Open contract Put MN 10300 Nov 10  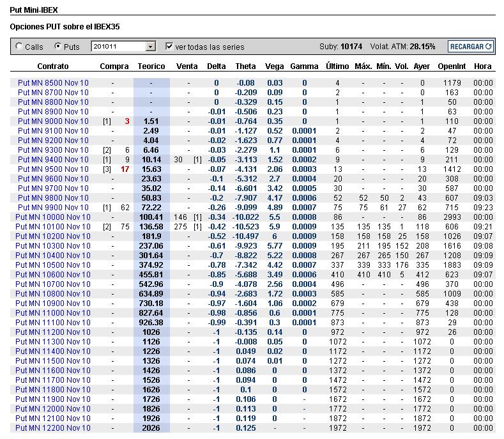53,246
